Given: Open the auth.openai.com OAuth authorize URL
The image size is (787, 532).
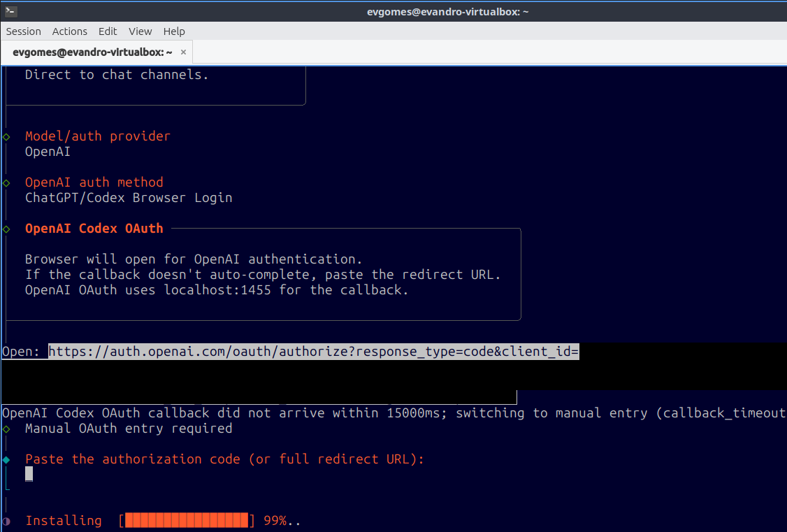Looking at the screenshot, I should [x=314, y=352].
